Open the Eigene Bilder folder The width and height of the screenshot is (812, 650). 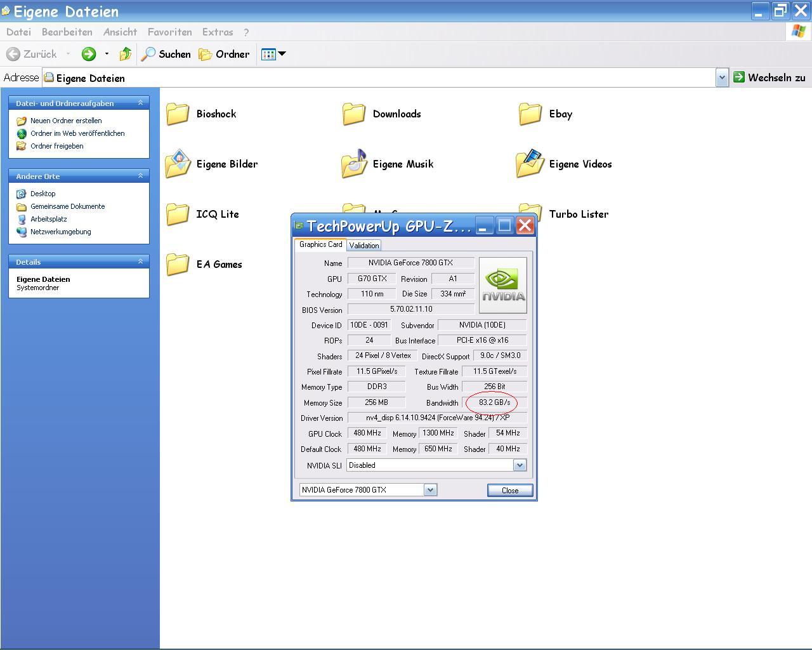pos(212,164)
